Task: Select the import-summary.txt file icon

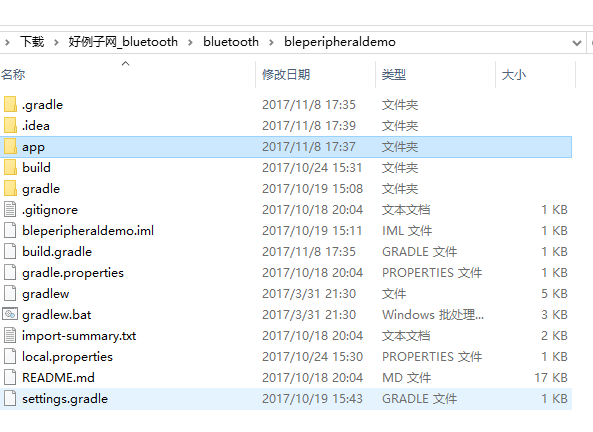Action: 10,335
